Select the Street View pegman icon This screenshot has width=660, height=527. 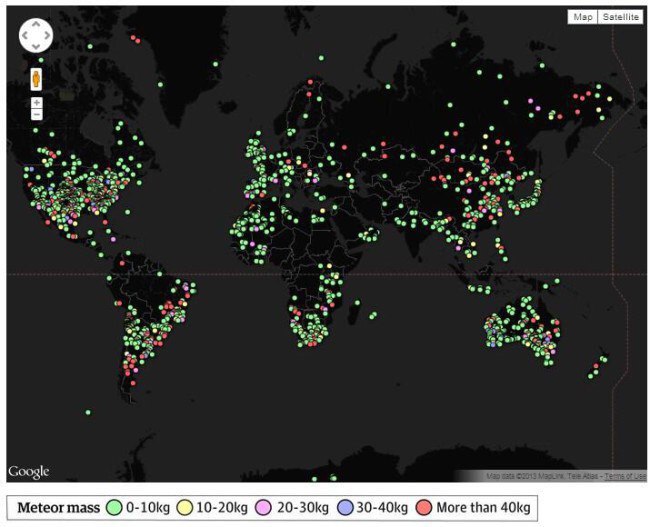coord(37,79)
